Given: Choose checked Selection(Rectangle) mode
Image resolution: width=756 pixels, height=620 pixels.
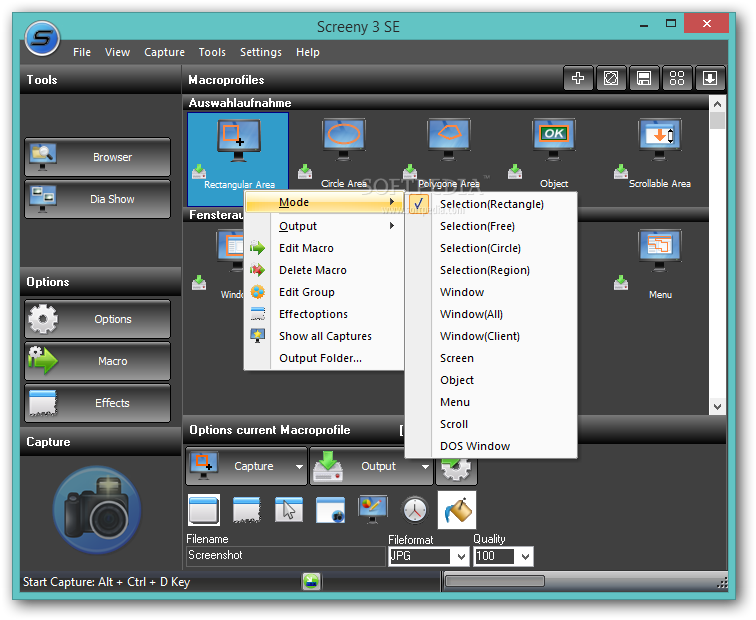Looking at the screenshot, I should tap(491, 204).
